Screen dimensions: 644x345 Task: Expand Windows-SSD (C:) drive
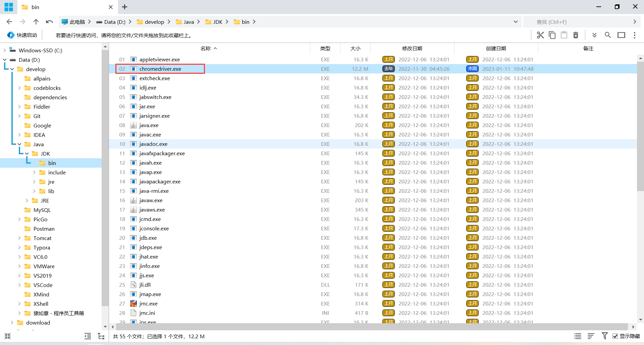point(5,50)
